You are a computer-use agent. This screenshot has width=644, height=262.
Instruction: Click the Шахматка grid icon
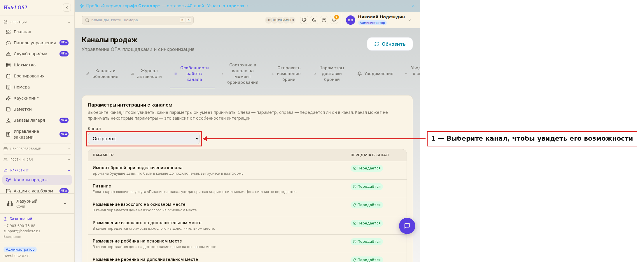8,65
